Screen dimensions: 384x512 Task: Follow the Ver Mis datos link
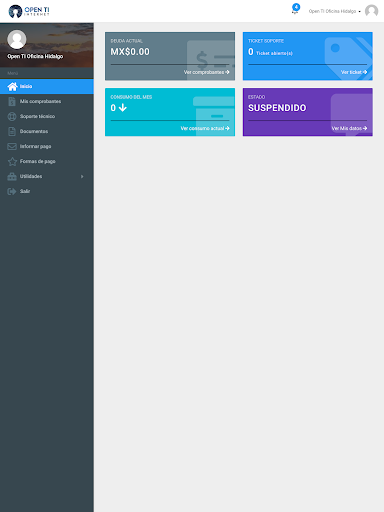click(349, 128)
